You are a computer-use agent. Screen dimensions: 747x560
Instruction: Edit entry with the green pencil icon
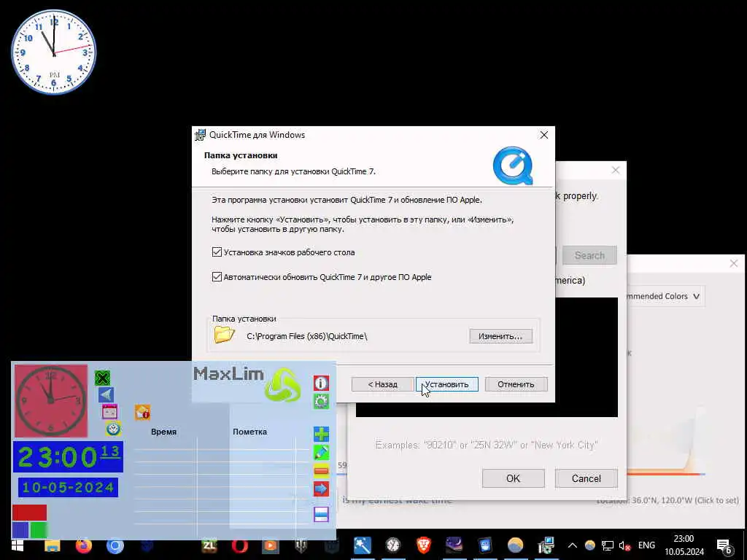321,452
